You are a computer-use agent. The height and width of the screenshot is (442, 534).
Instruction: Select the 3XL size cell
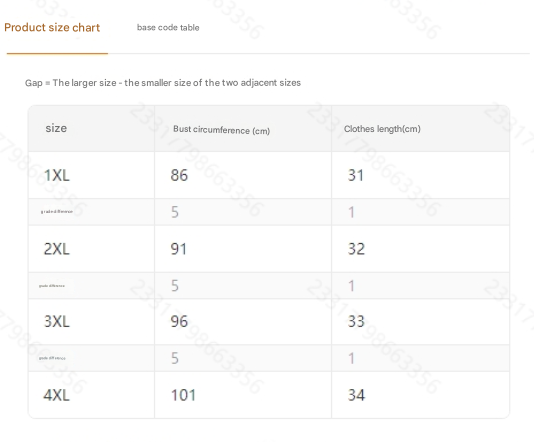[57, 321]
